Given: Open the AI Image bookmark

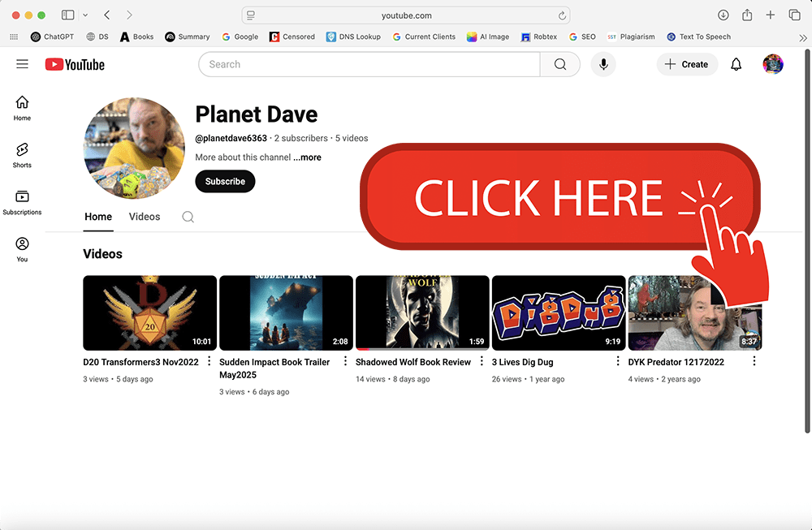Looking at the screenshot, I should coord(488,37).
